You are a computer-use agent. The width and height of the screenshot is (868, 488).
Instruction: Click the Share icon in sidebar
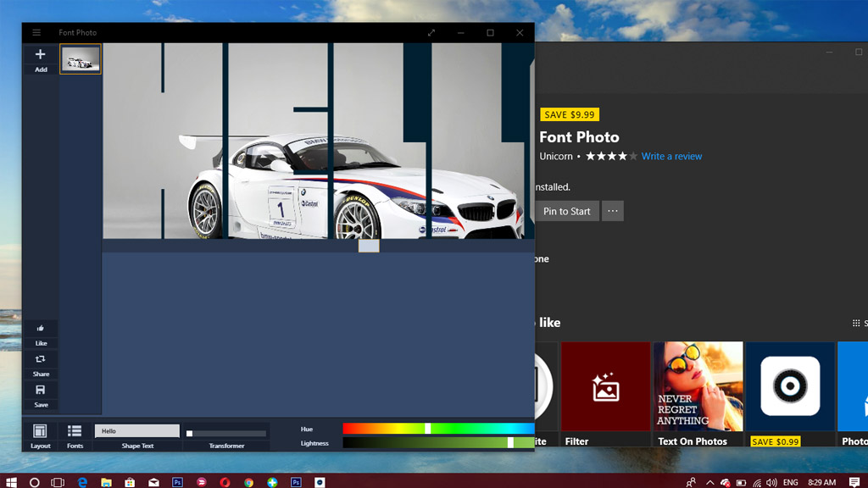[x=41, y=359]
